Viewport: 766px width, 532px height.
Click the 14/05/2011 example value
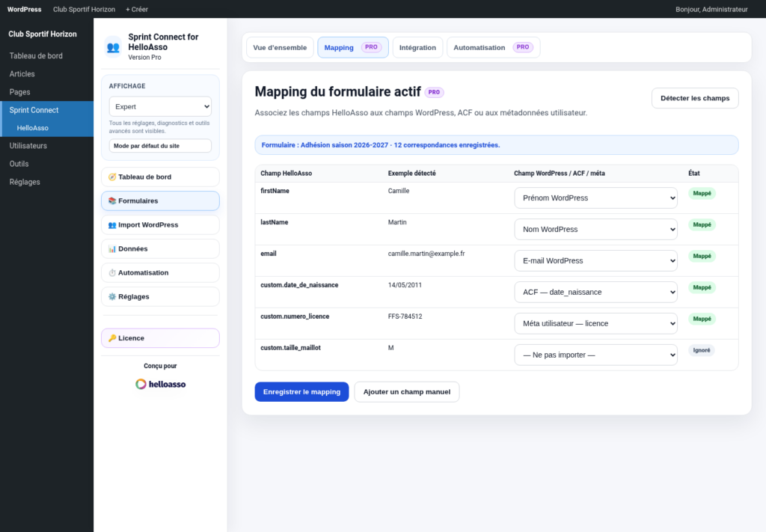point(405,285)
